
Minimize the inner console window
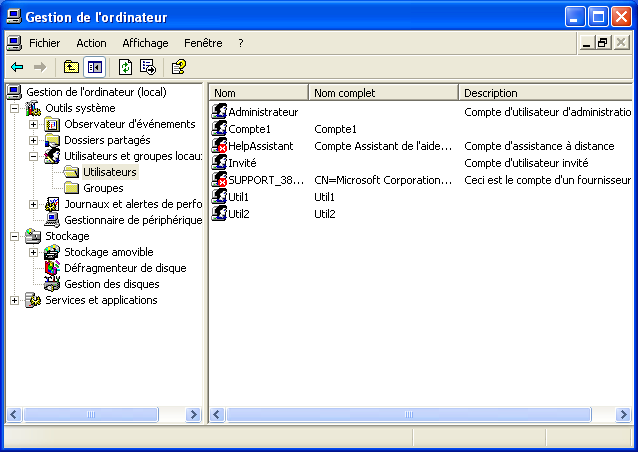tap(586, 43)
